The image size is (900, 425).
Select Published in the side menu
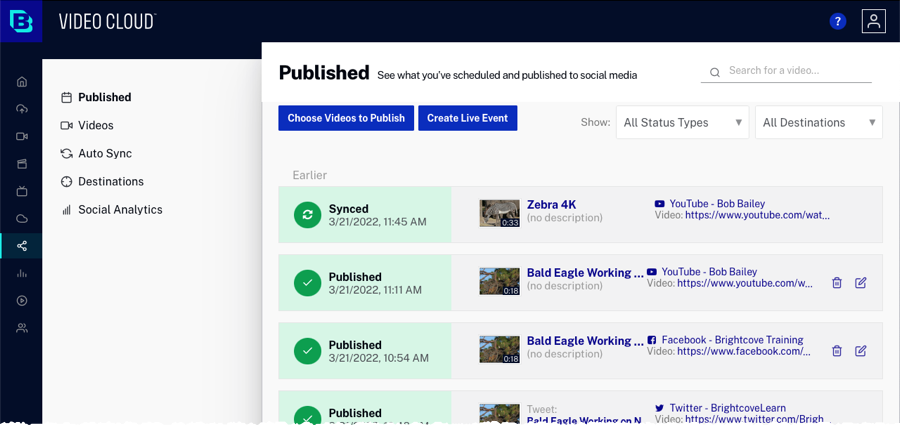[x=104, y=97]
